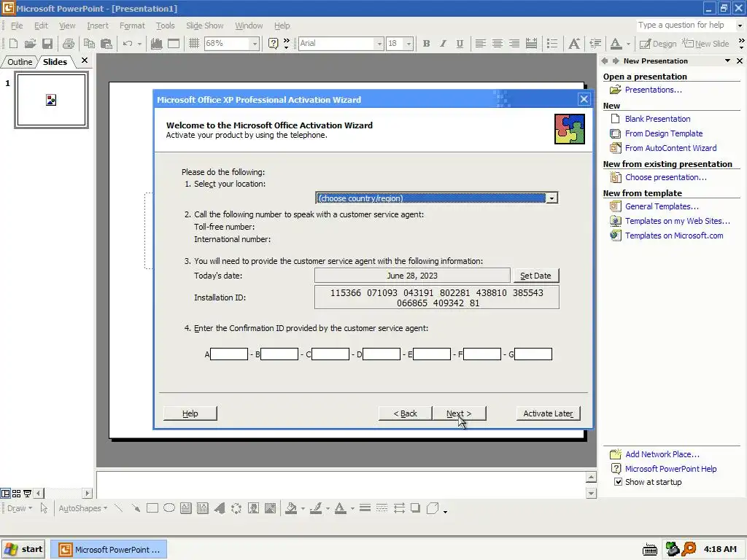Click Confirmation ID field G

pyautogui.click(x=533, y=354)
